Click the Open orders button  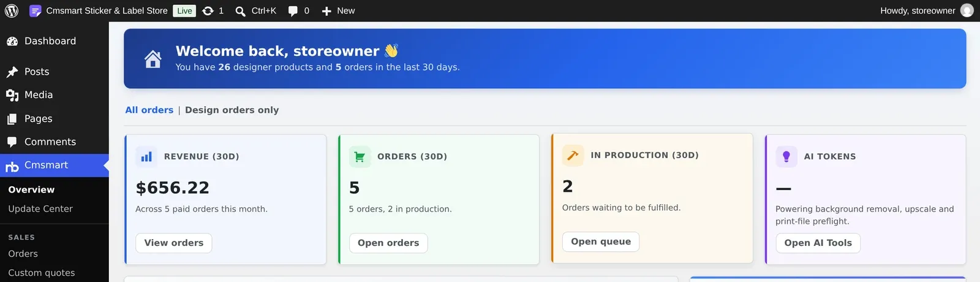388,243
